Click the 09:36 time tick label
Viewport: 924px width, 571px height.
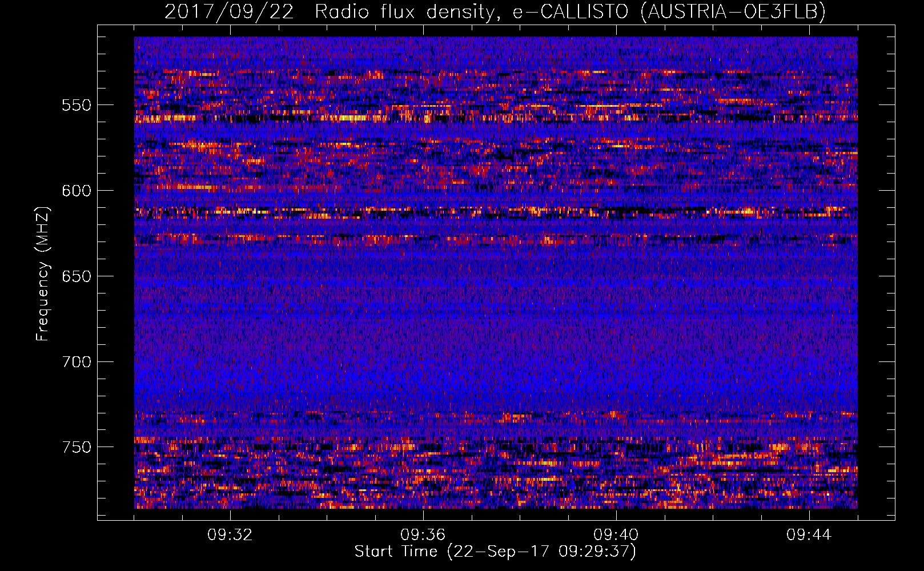pos(423,535)
